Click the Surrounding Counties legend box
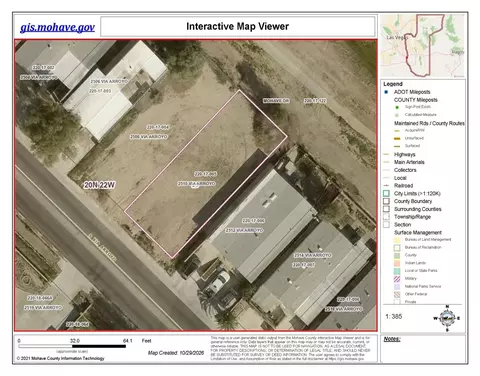 pyautogui.click(x=386, y=209)
